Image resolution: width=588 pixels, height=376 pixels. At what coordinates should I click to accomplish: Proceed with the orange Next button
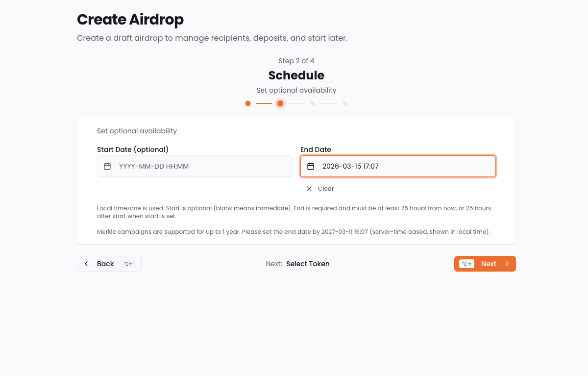click(x=489, y=264)
